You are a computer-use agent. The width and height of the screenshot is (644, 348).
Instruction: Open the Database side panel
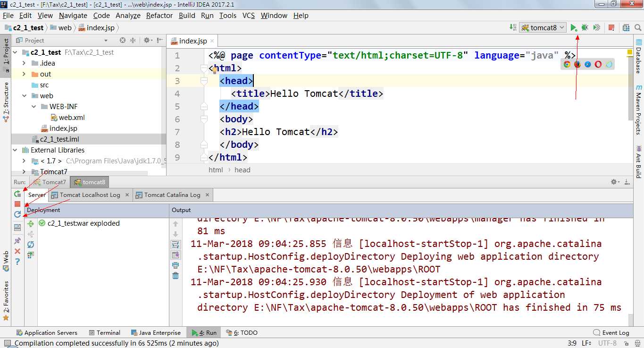[639, 57]
